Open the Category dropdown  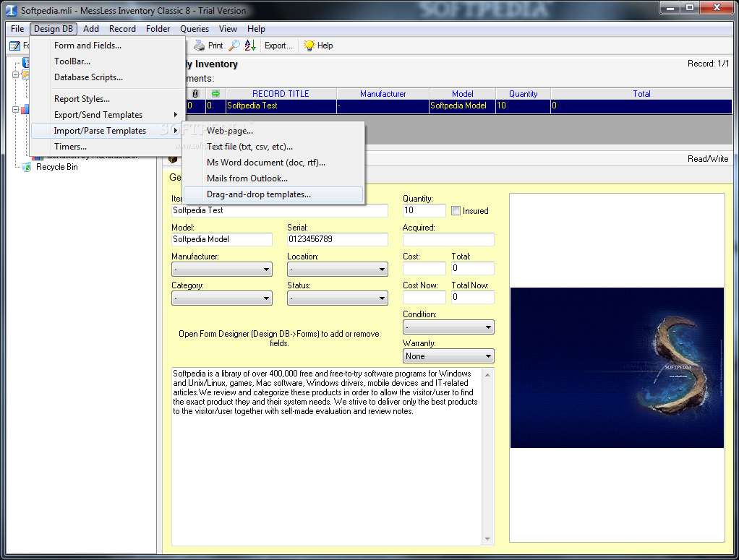click(221, 298)
